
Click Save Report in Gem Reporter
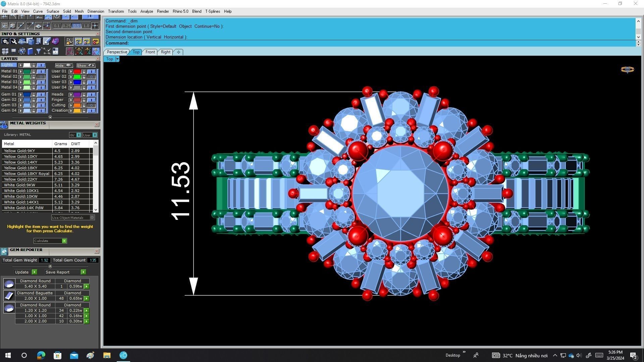pos(83,272)
